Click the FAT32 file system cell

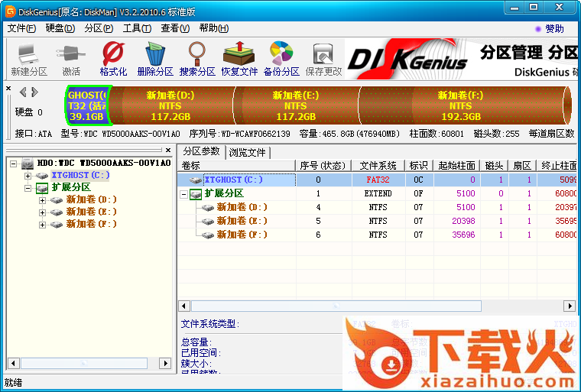(x=378, y=180)
